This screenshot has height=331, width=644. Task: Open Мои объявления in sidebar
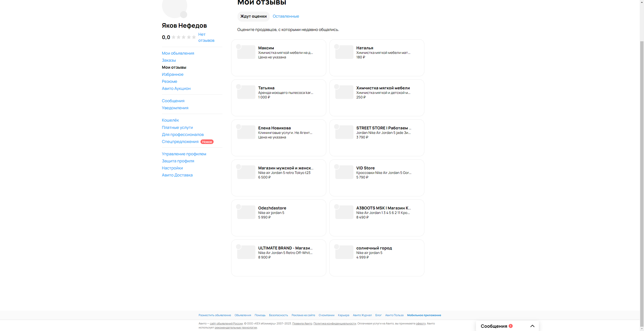[x=178, y=53]
